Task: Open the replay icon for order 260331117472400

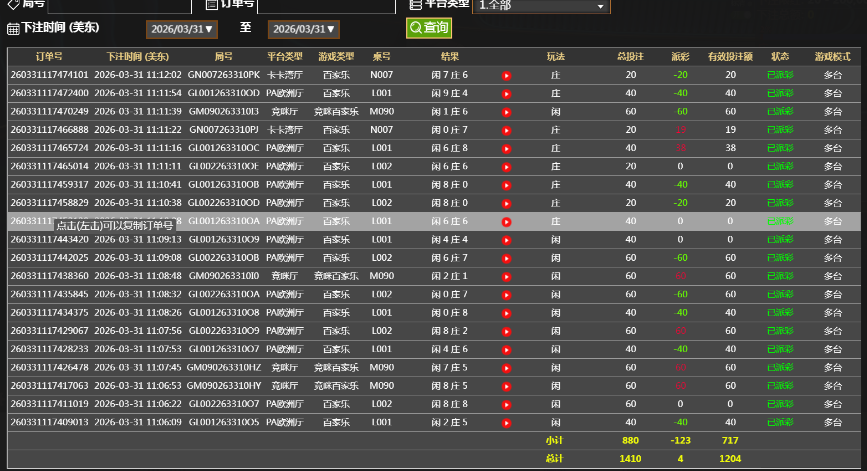Action: [506, 93]
